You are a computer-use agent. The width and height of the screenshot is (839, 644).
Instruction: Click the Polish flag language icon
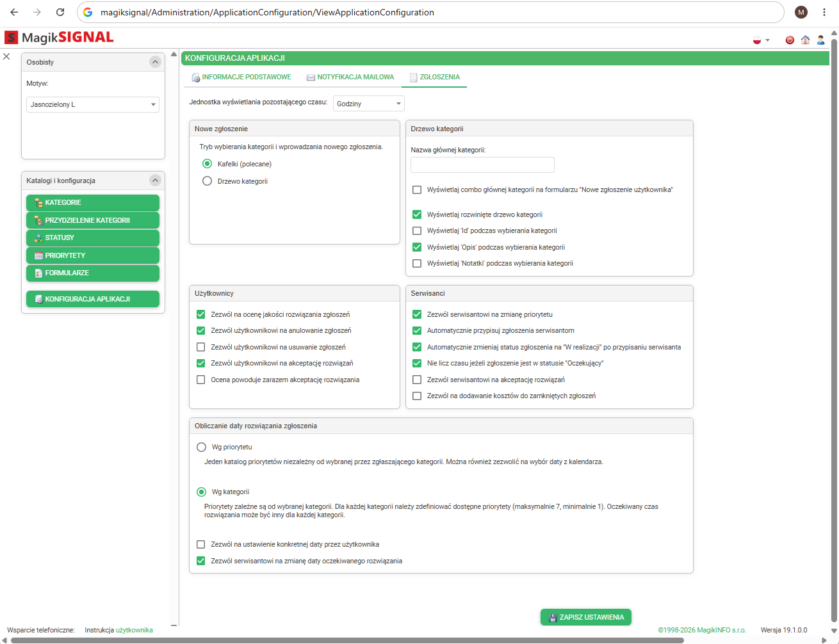[757, 40]
